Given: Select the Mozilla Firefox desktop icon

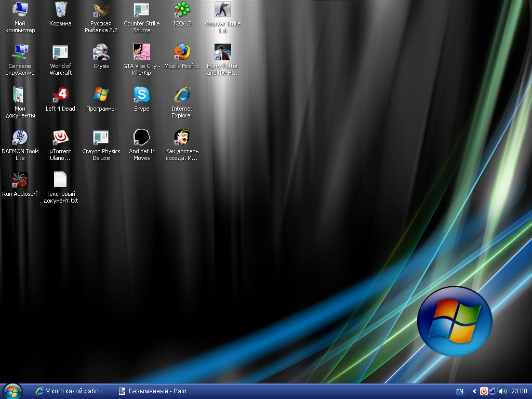Looking at the screenshot, I should click(x=182, y=52).
